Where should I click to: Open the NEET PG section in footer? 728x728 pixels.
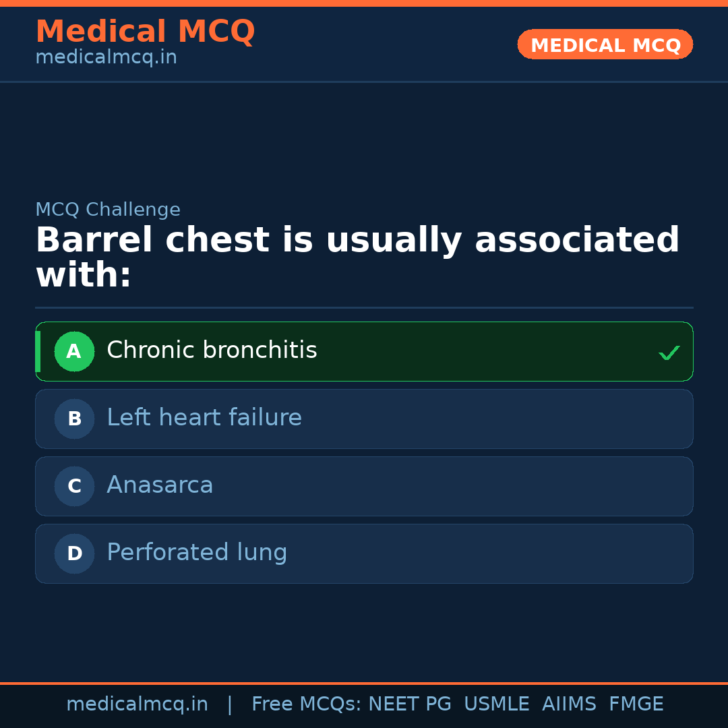[x=409, y=703]
